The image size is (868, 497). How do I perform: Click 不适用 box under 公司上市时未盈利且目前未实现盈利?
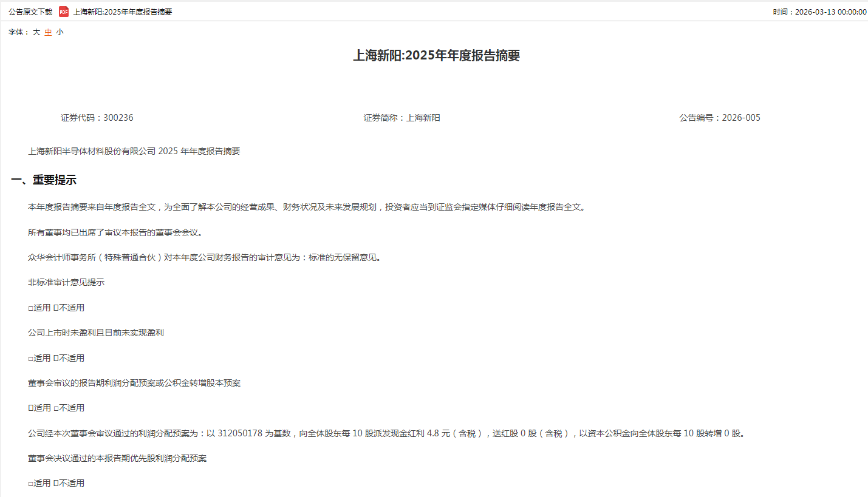pos(56,358)
